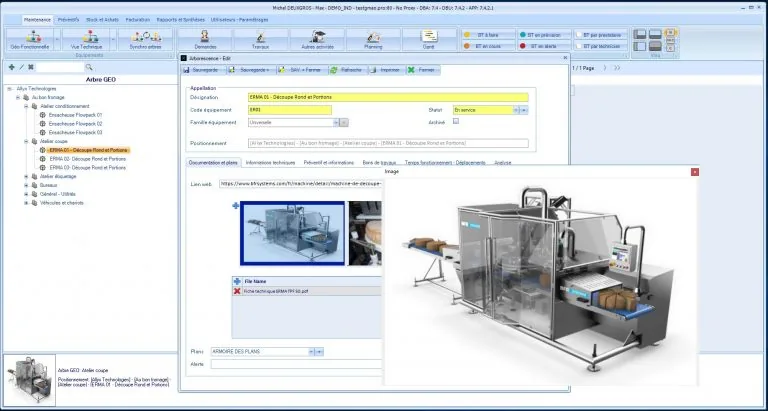Enable the BT par prestataire checkbox
The height and width of the screenshot is (411, 768).
click(579, 35)
